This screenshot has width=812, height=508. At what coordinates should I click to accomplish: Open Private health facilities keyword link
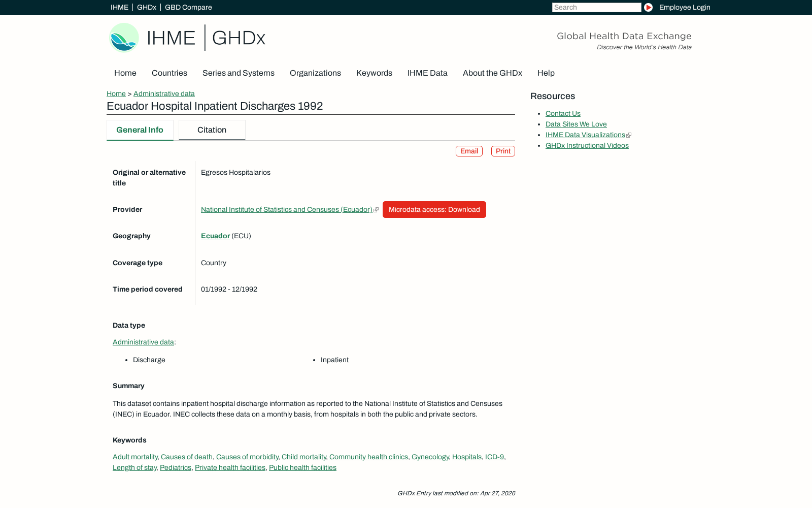pos(230,468)
